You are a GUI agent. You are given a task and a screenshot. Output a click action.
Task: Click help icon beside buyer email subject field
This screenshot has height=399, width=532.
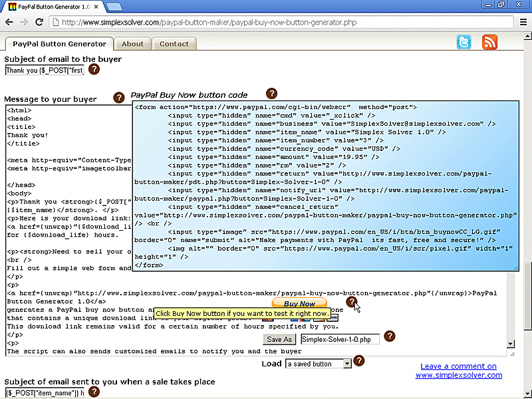[x=94, y=70]
